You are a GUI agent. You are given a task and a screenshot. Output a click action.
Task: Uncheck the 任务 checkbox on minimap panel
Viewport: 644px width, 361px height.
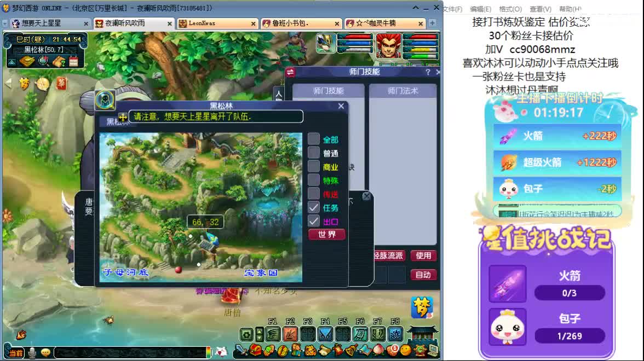pos(315,208)
